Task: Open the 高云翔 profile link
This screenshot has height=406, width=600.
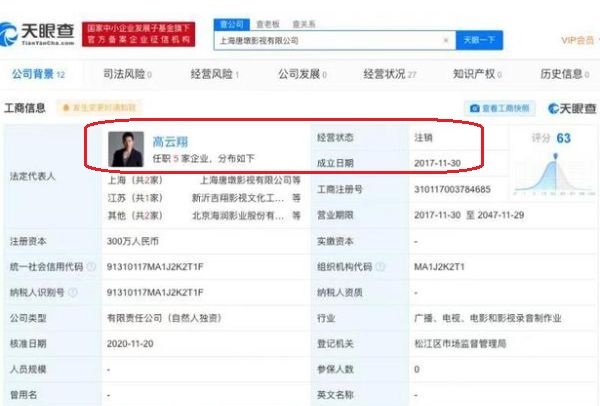Action: (x=170, y=142)
